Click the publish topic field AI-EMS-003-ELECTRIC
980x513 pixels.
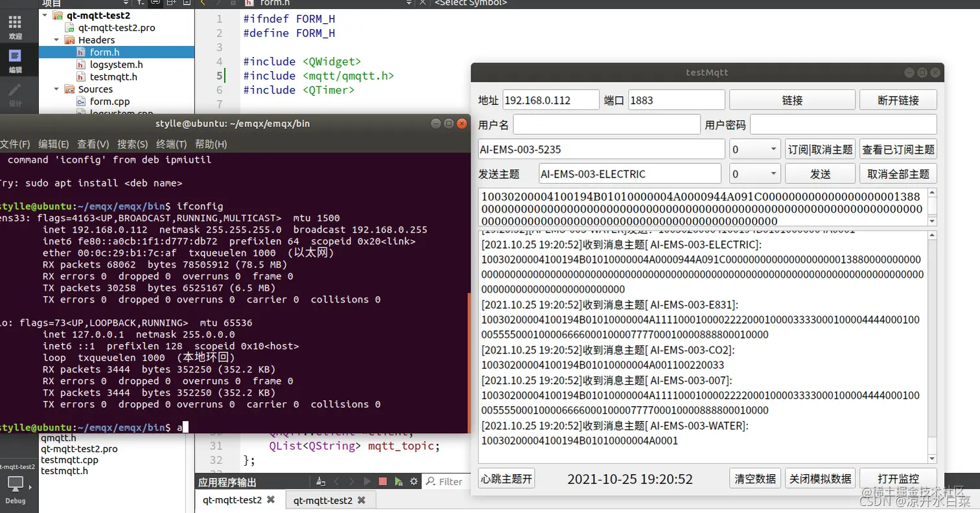click(x=630, y=174)
